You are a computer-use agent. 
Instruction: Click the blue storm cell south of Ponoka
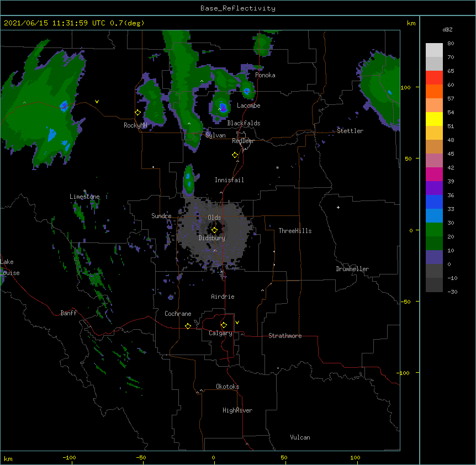247,91
